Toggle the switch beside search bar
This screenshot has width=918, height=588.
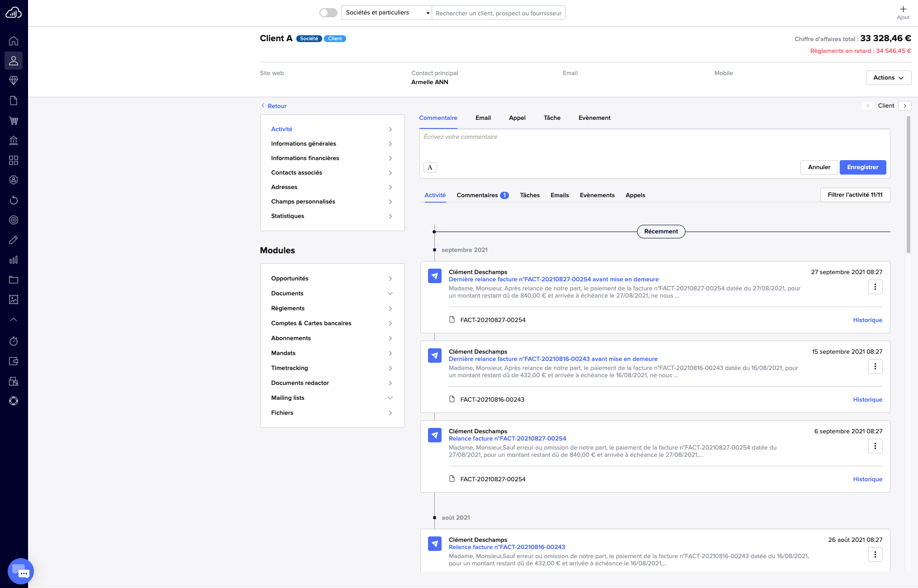click(x=328, y=13)
